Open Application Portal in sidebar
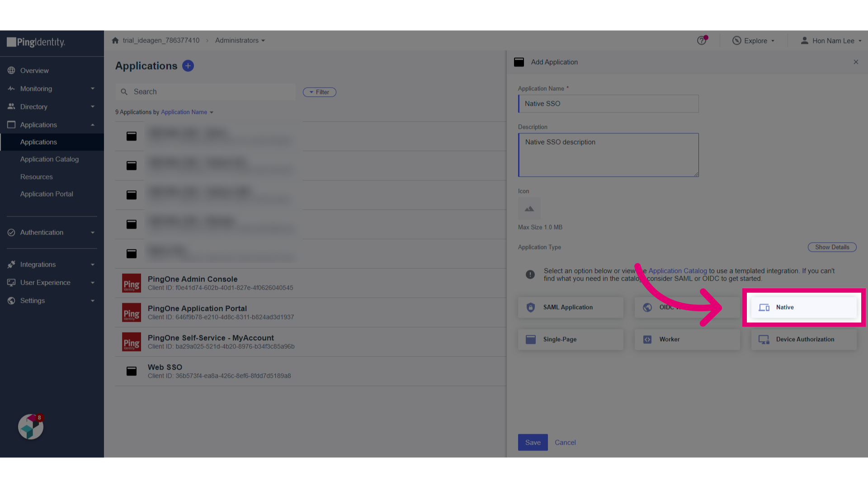 coord(47,194)
